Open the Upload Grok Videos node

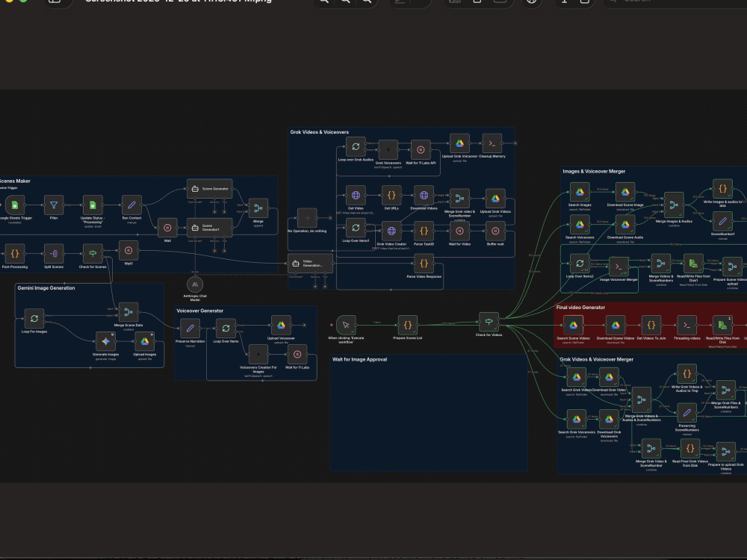pos(495,199)
